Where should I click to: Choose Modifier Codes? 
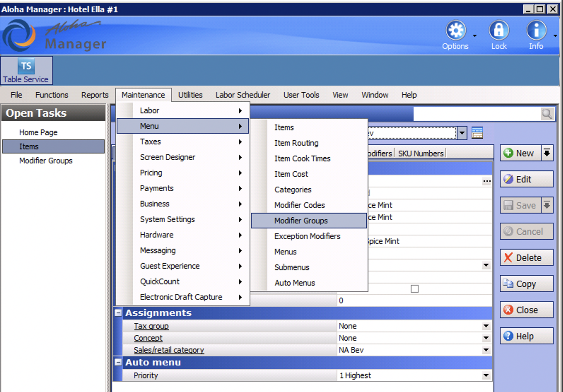[309, 205]
